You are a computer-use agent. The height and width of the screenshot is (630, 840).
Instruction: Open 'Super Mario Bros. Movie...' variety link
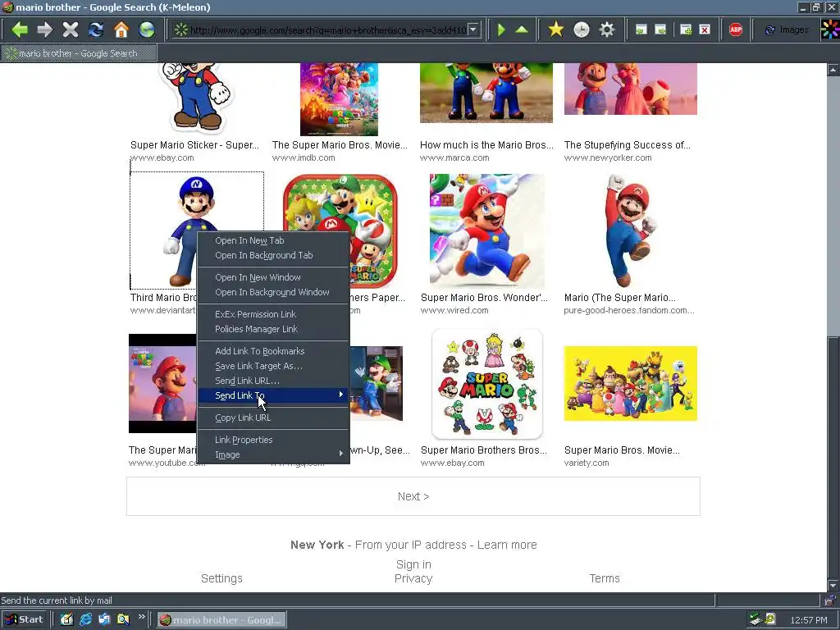point(622,450)
